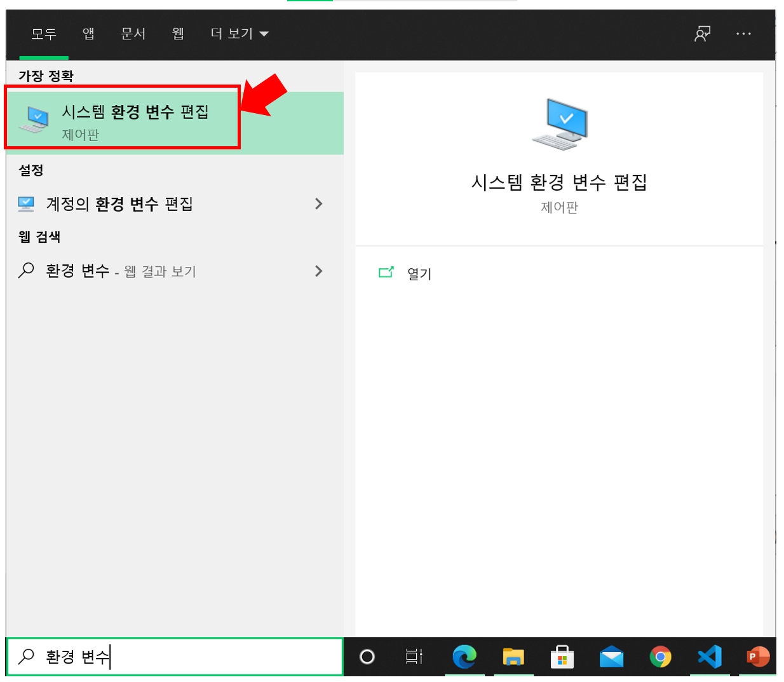Viewport: 784px width, 682px height.
Task: Open the Mail app from taskbar
Action: [611, 657]
